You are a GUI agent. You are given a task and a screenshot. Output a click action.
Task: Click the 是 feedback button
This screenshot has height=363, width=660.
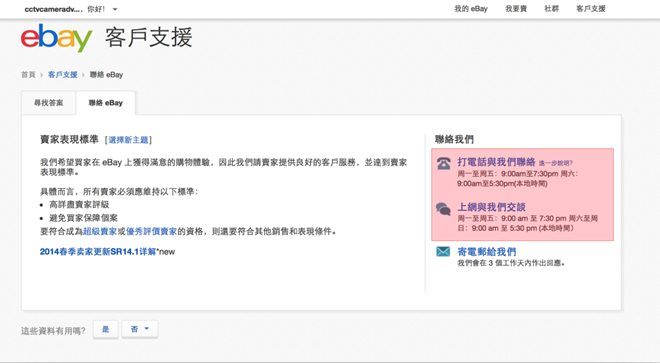pyautogui.click(x=106, y=329)
